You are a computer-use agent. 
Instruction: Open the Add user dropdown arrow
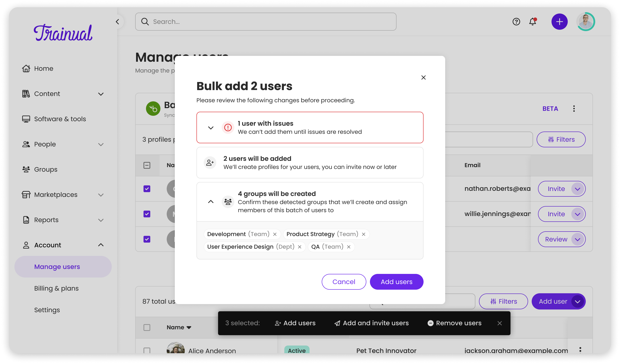click(x=577, y=302)
